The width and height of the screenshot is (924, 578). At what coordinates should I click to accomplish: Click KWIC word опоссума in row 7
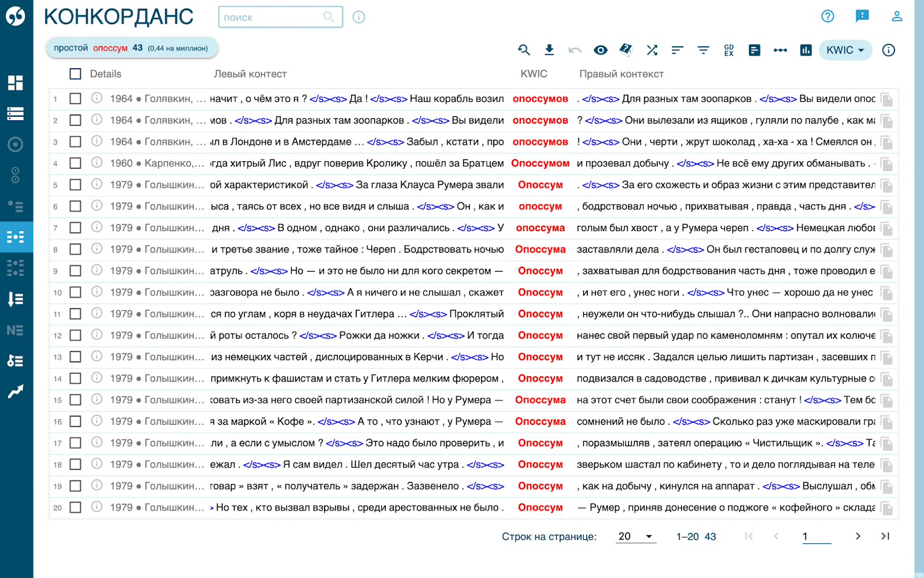541,228
